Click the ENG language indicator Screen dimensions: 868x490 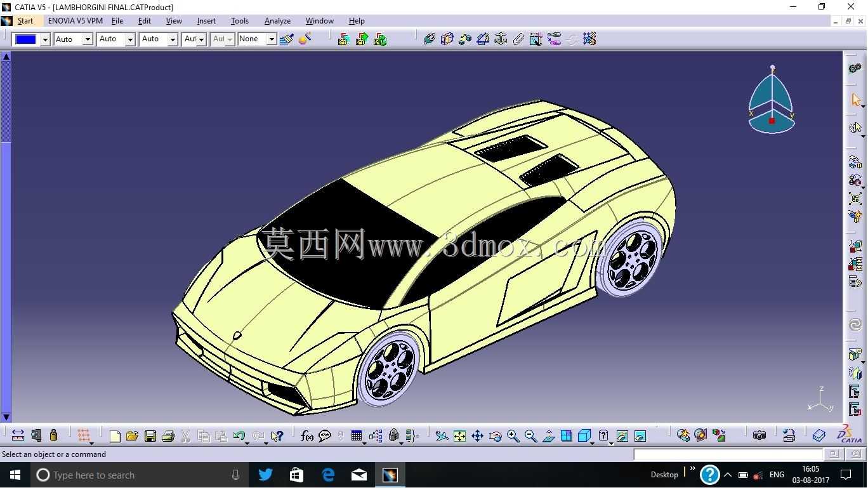click(777, 475)
